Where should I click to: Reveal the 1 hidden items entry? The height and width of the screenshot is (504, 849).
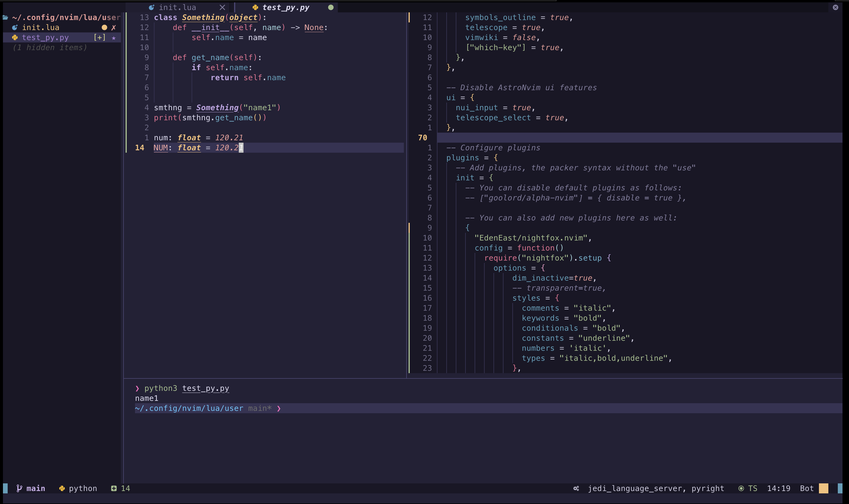point(50,47)
